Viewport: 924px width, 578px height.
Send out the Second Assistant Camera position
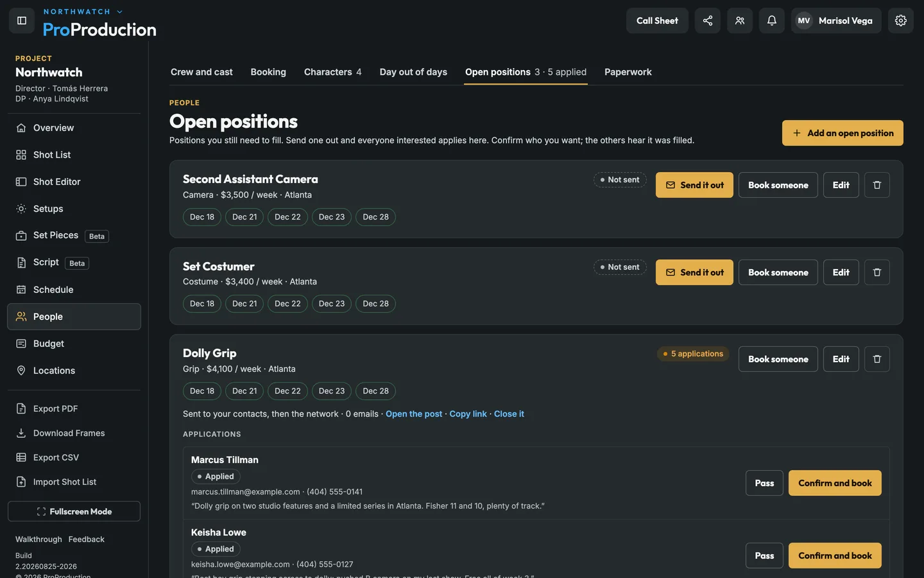(x=694, y=185)
